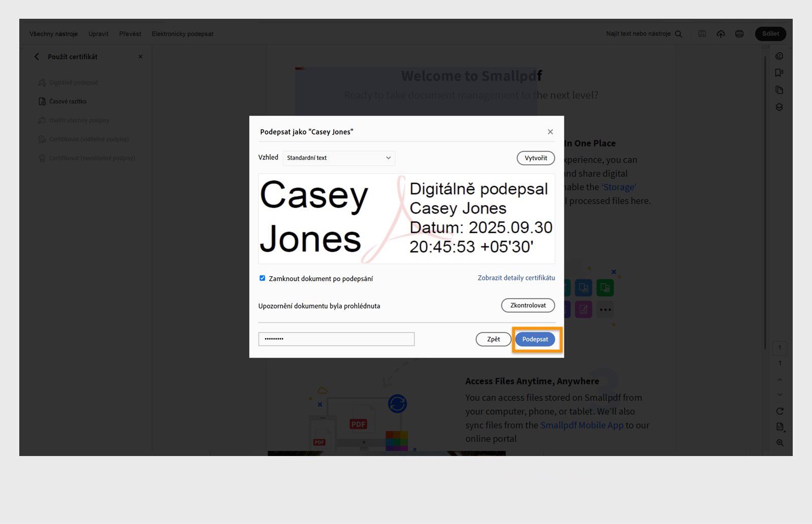The width and height of the screenshot is (812, 524).
Task: Open 'Zobrazit detaily certifikátu' link
Action: pyautogui.click(x=516, y=277)
